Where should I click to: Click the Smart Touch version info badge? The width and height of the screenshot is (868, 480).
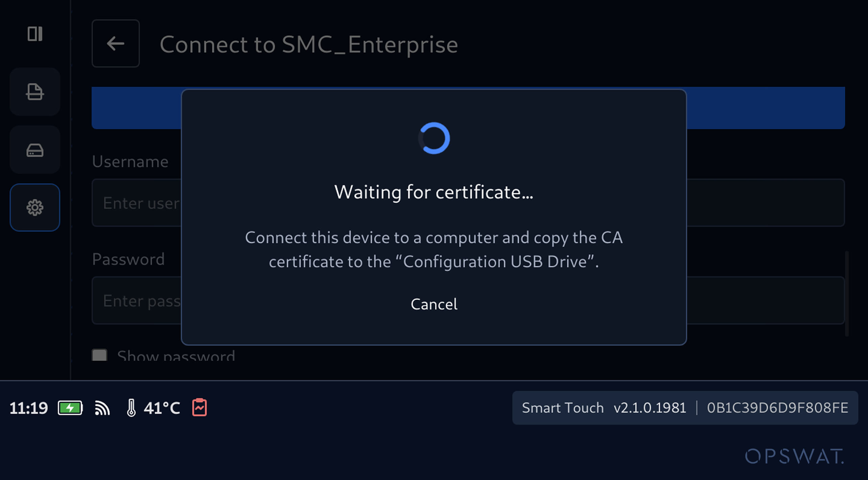685,408
